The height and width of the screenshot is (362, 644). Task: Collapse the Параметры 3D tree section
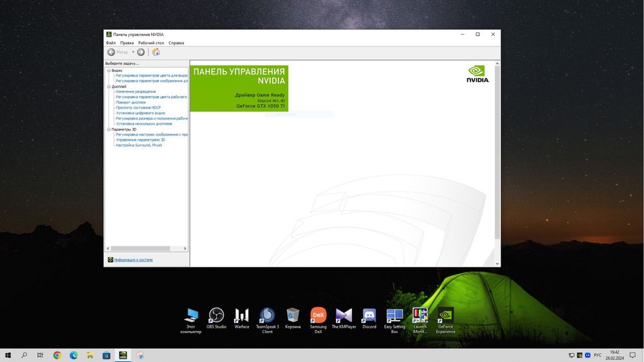109,129
